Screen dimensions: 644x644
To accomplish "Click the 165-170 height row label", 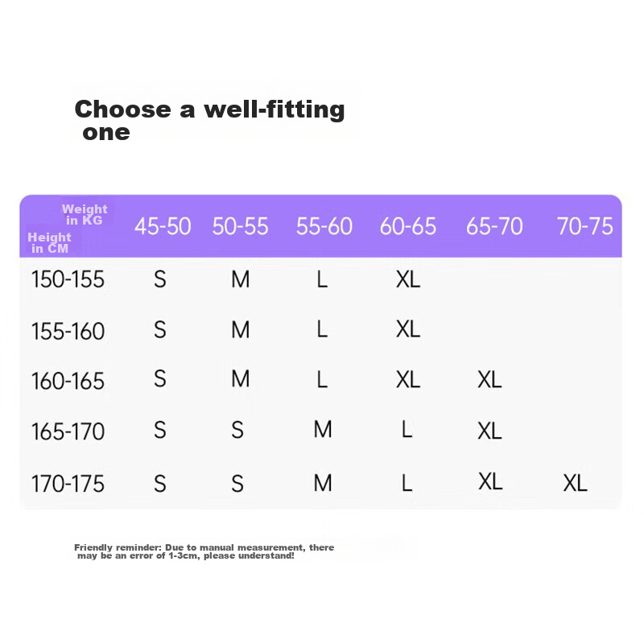I will [x=68, y=431].
